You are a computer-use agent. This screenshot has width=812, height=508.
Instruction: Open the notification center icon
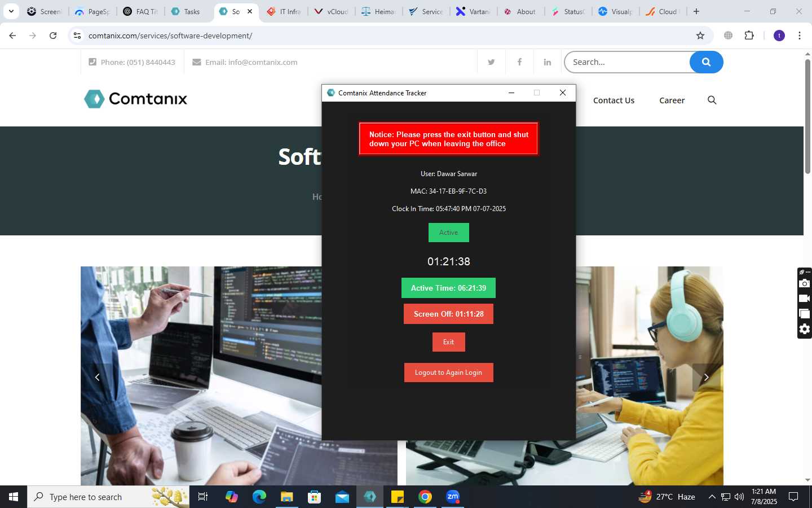[x=793, y=497]
